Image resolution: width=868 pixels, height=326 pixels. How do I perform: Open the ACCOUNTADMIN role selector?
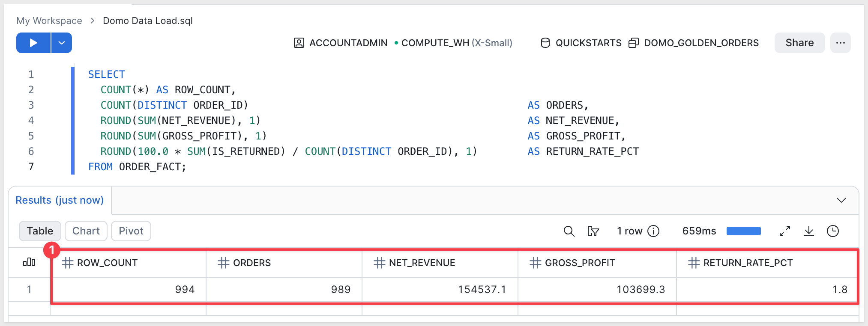pyautogui.click(x=348, y=43)
